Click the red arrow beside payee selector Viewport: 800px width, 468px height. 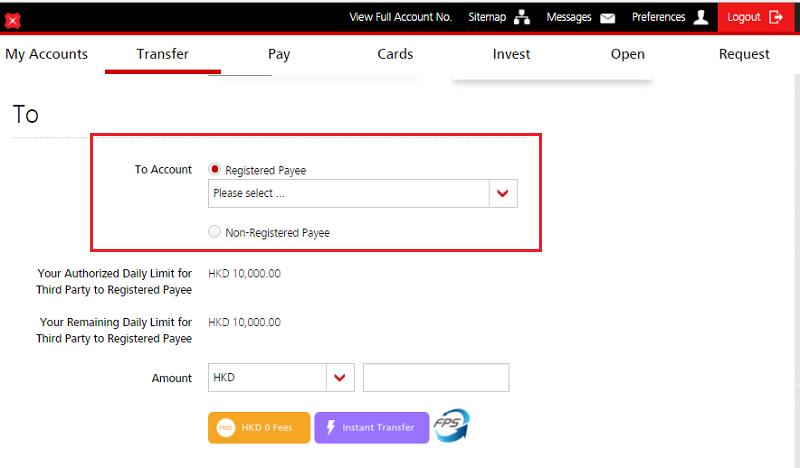tap(503, 193)
